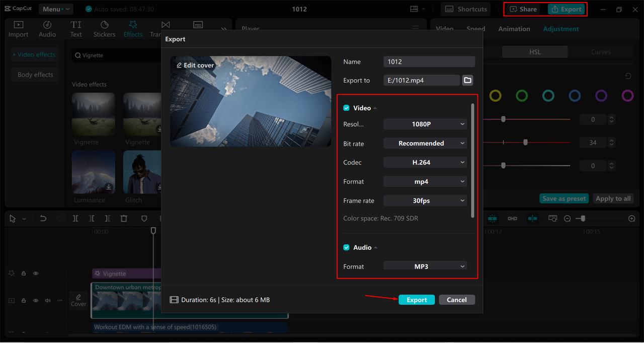Click Save as preset button

(564, 198)
